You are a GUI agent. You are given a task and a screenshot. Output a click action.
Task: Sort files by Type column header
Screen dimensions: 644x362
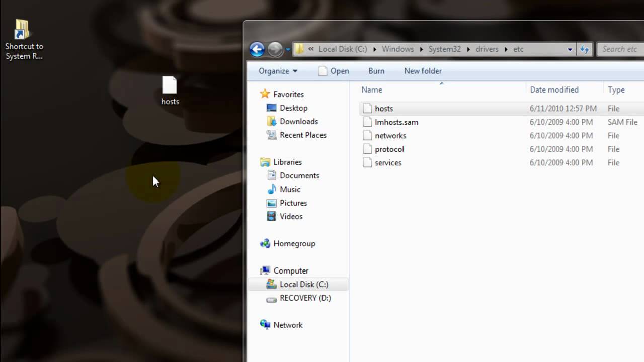[616, 89]
